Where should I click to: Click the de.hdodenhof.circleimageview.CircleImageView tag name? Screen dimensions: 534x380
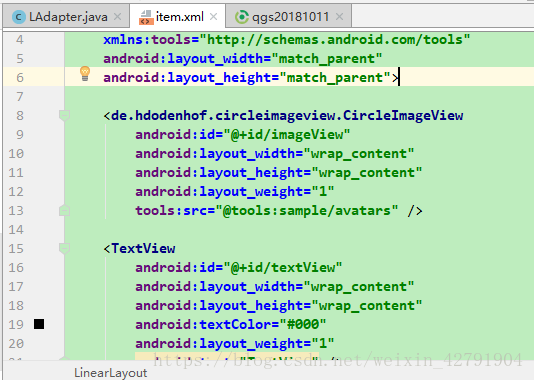point(287,116)
